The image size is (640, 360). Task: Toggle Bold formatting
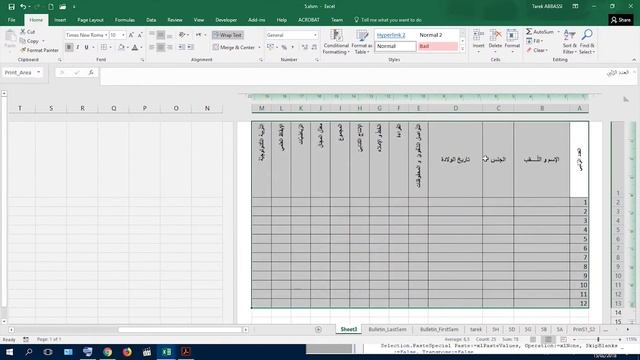coord(69,47)
